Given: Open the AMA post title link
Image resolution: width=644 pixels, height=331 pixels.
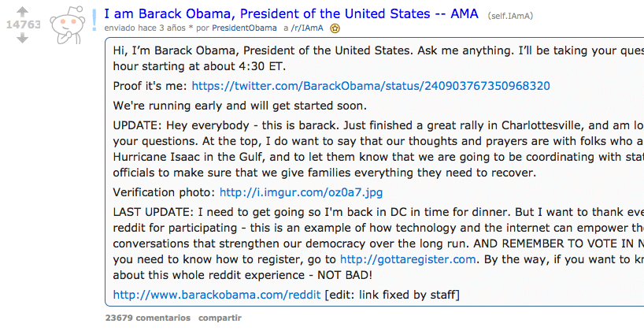Looking at the screenshot, I should pos(291,13).
